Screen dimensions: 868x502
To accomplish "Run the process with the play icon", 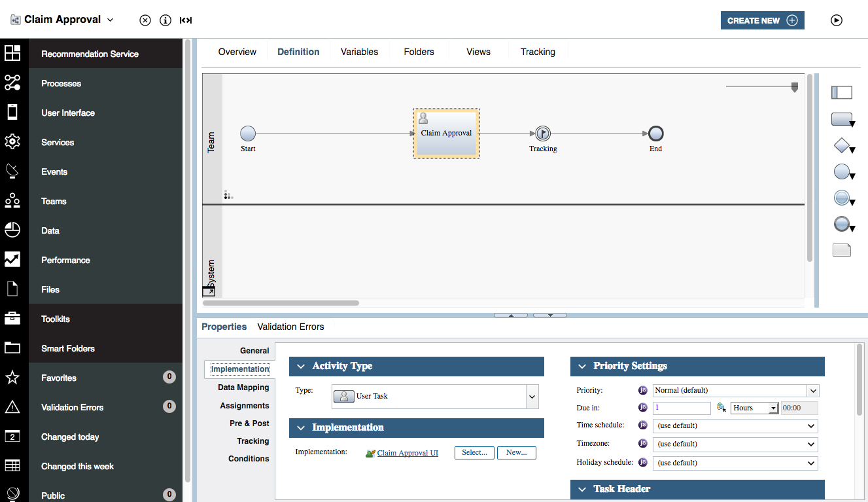I will pos(837,20).
